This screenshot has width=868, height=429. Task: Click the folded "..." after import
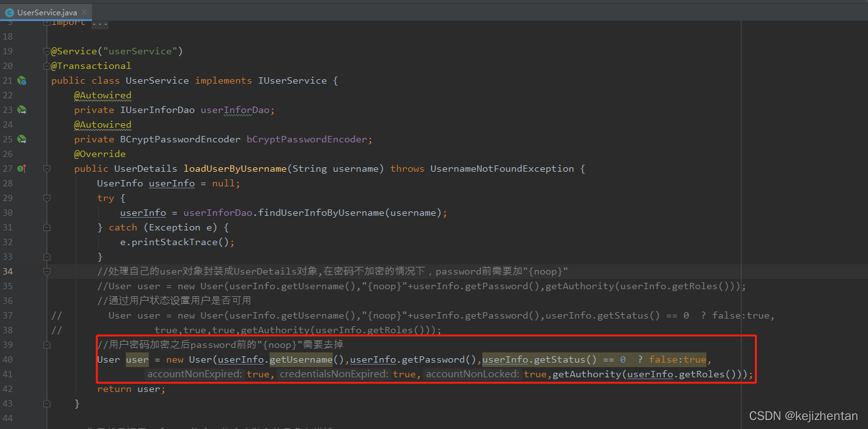click(100, 22)
